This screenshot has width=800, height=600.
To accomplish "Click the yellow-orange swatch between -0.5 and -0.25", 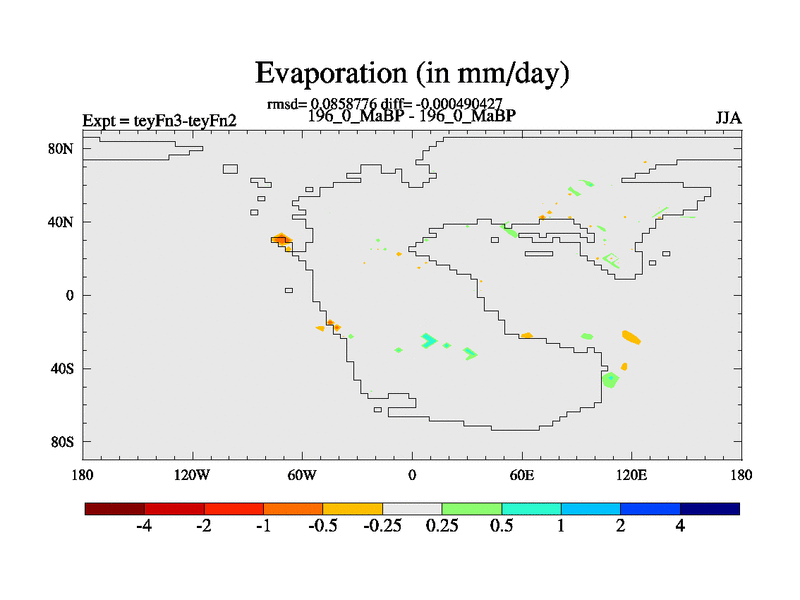I will (353, 508).
